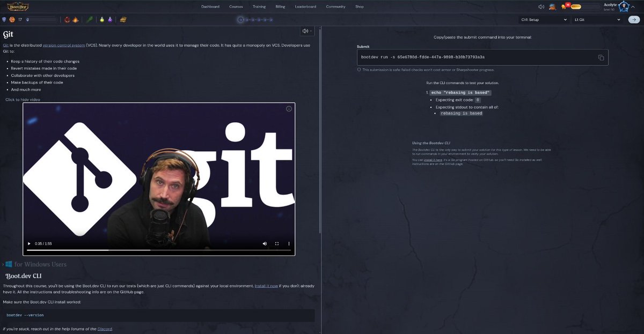Click 'Click to hide video' text

point(23,100)
